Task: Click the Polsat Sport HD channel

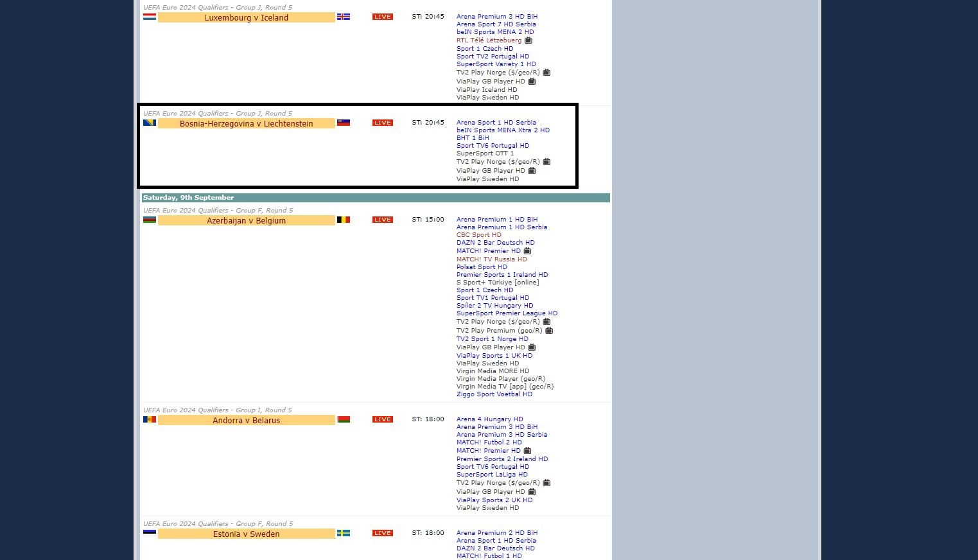Action: click(x=482, y=267)
